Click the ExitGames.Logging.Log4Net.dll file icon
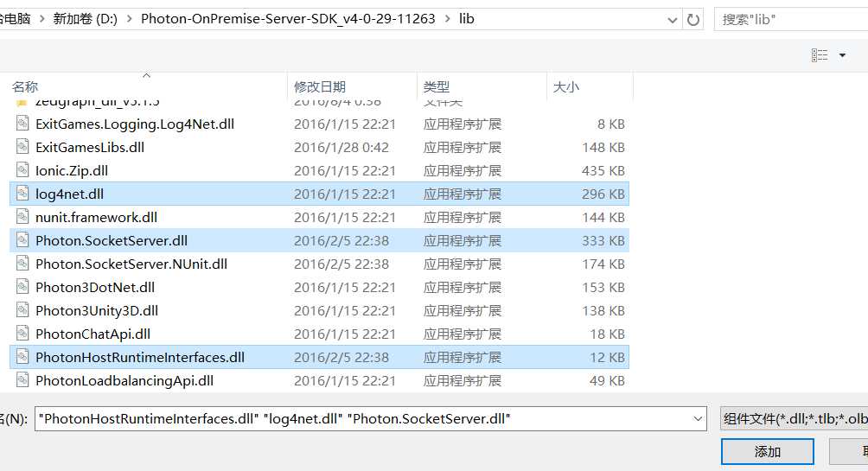 tap(22, 123)
